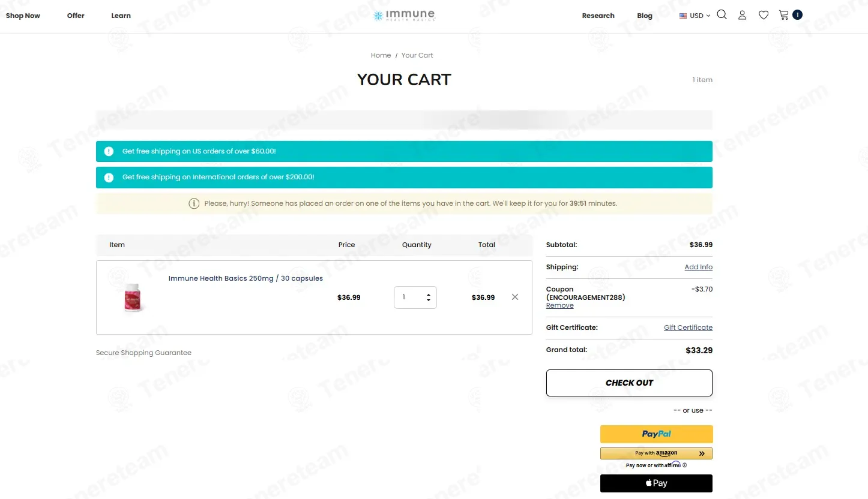Click the Quantity column header

click(x=417, y=245)
